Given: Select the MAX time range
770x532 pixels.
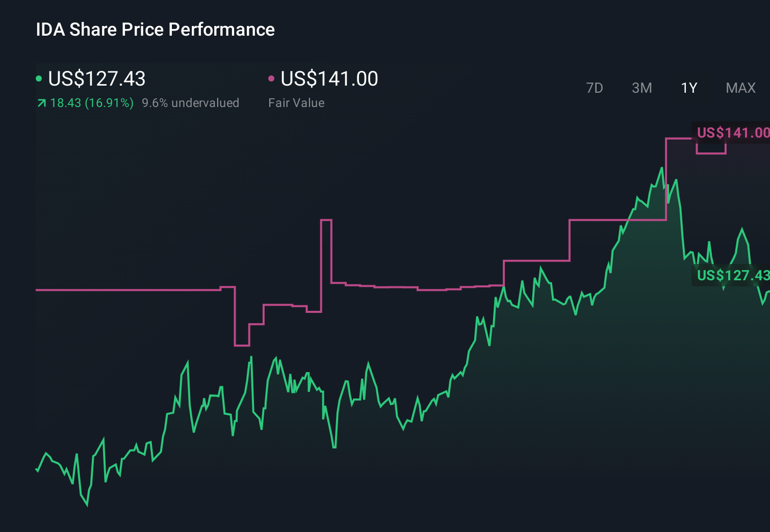Looking at the screenshot, I should coord(740,88).
